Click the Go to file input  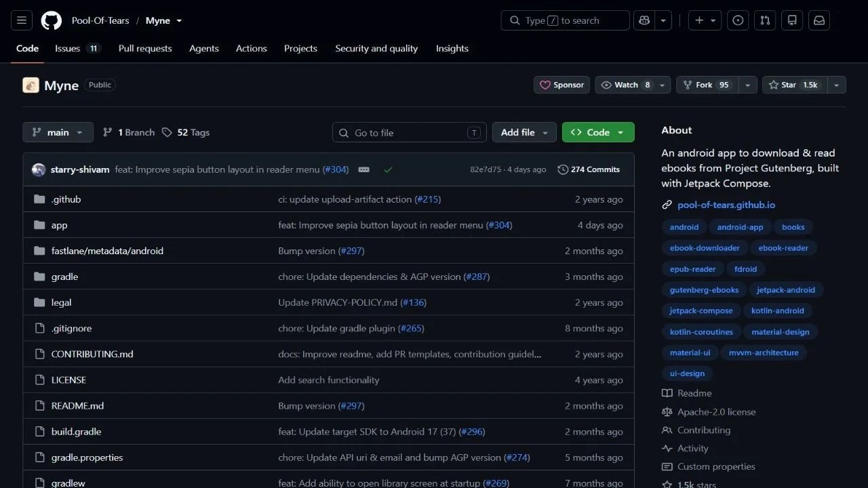pos(410,132)
